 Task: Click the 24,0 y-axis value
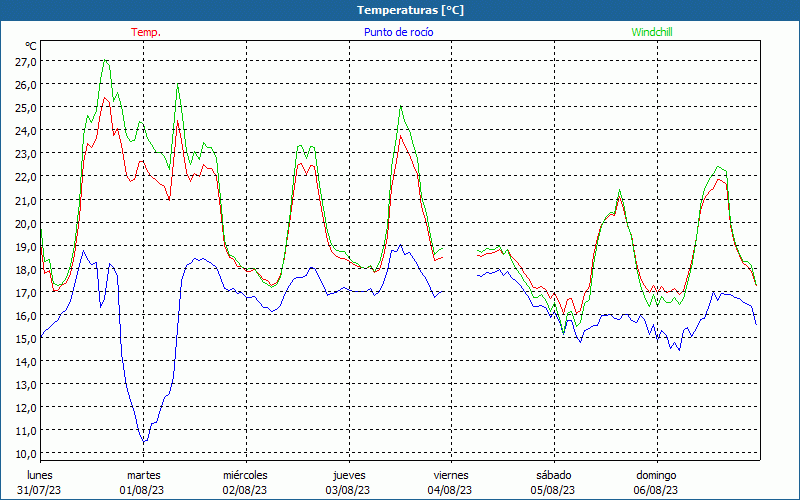[x=27, y=131]
